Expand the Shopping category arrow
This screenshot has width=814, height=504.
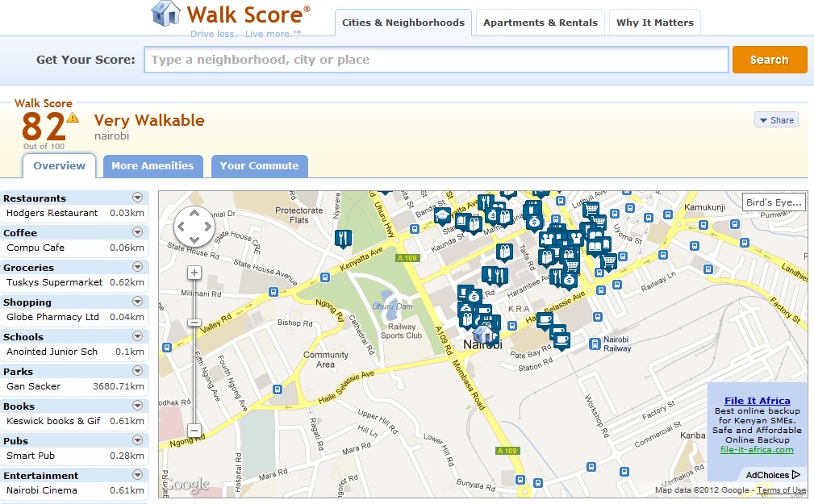click(x=138, y=302)
